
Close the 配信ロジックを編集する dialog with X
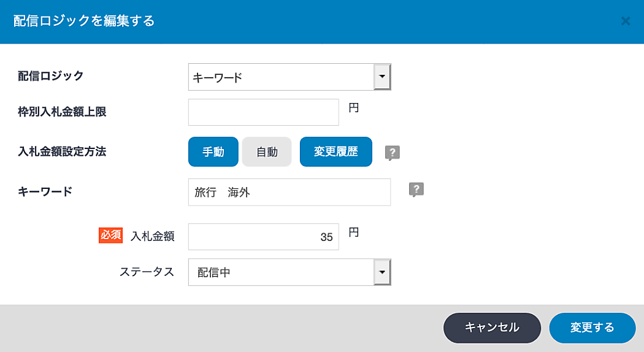pos(625,21)
